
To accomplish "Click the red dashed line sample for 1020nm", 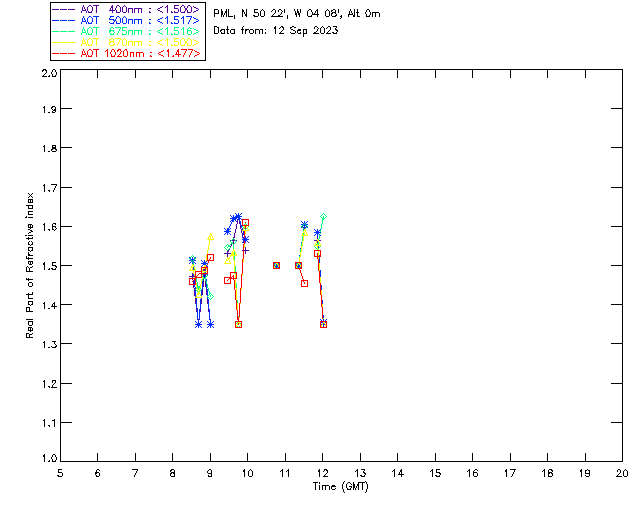I will [x=64, y=53].
